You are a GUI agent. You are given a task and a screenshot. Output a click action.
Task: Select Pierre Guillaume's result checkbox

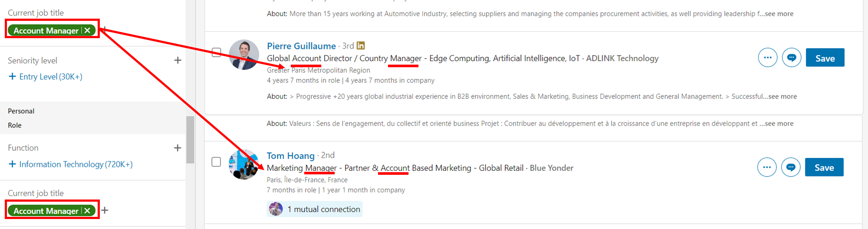[216, 52]
